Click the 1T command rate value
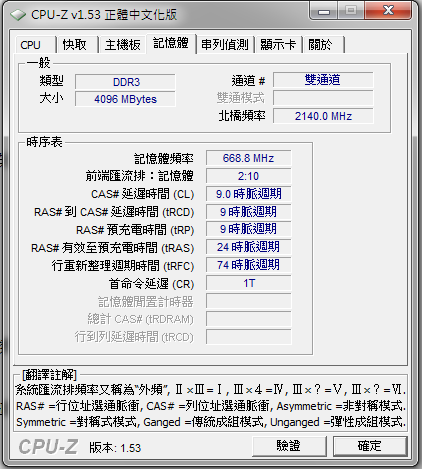The height and width of the screenshot is (469, 422). 248,283
